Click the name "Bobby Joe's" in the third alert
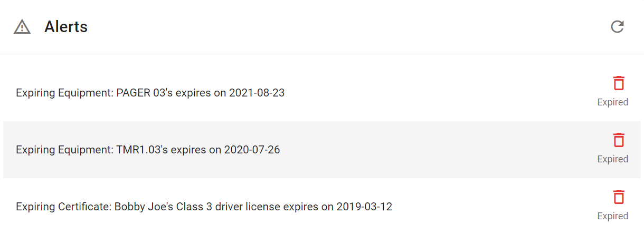Image resolution: width=644 pixels, height=243 pixels. click(140, 207)
